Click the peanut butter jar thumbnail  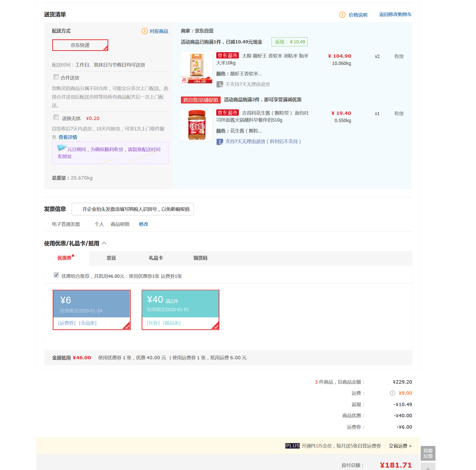click(x=197, y=125)
